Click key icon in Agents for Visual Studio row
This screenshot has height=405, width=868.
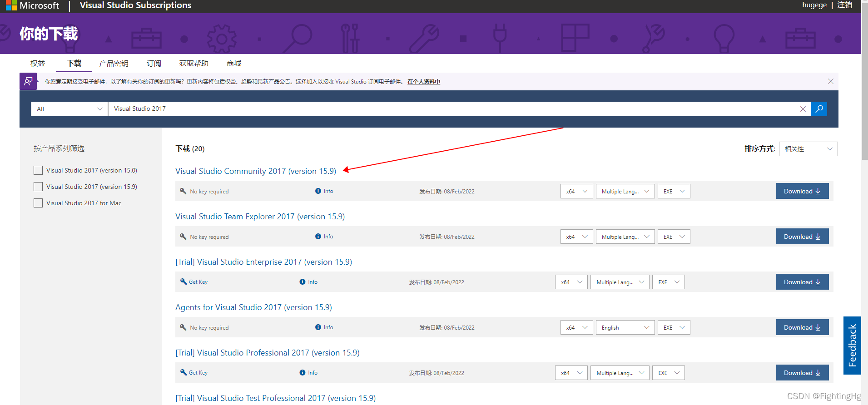pyautogui.click(x=183, y=327)
